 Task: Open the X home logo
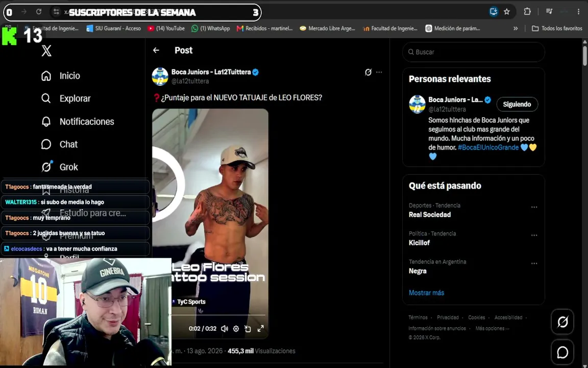pos(46,51)
